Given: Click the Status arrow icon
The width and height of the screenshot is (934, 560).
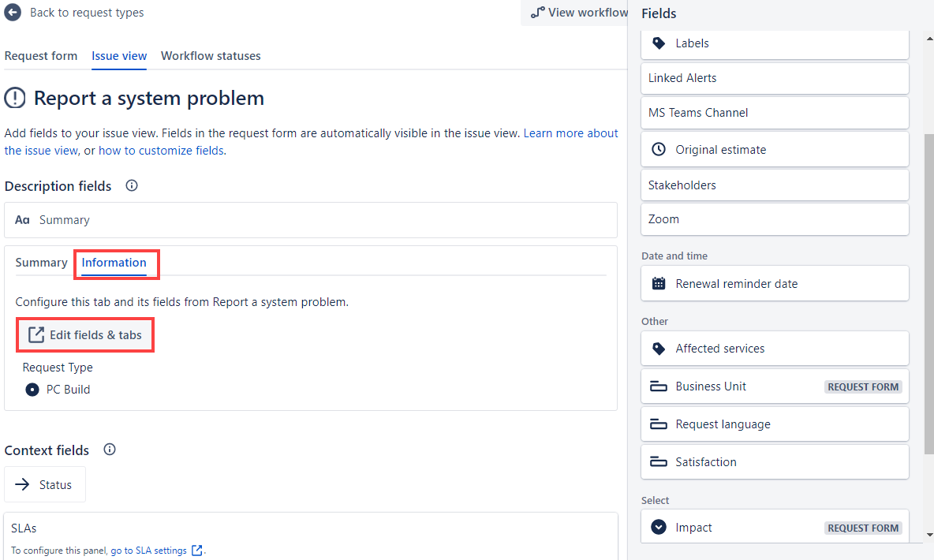Looking at the screenshot, I should [x=22, y=484].
